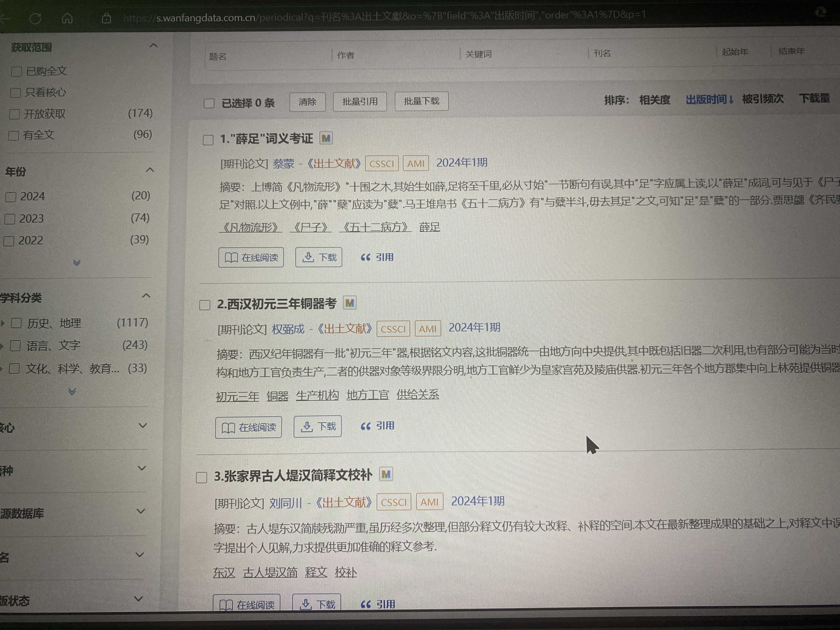Sort results by 下载量

(814, 98)
